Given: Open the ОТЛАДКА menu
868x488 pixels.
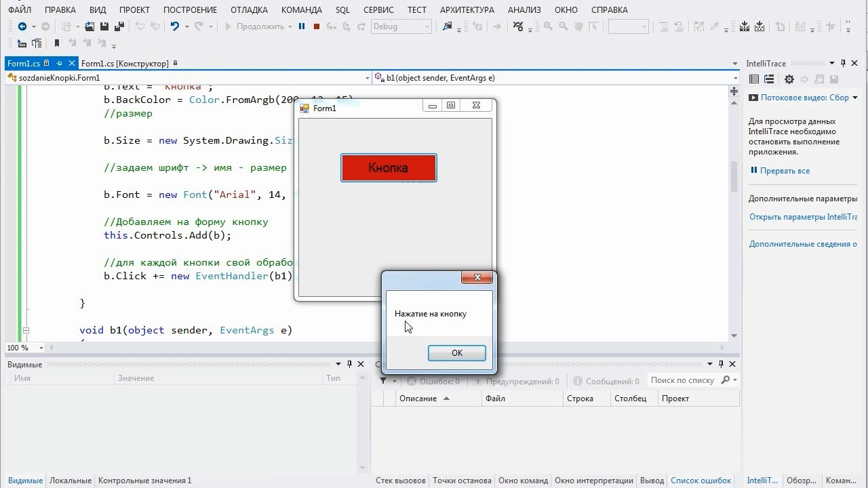Looking at the screenshot, I should click(249, 10).
